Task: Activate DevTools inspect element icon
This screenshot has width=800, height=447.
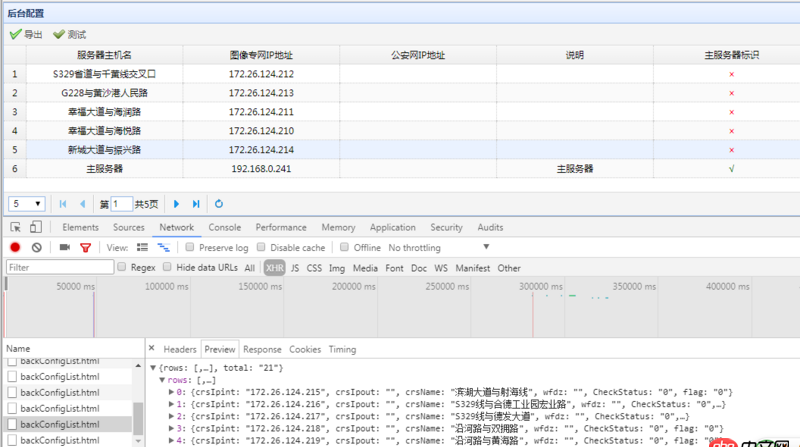Action: 16,227
